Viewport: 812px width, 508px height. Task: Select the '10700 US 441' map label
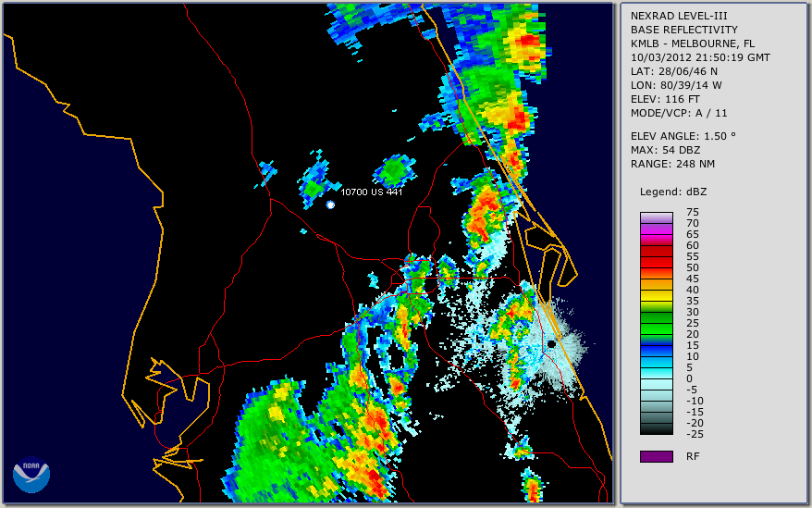[371, 192]
